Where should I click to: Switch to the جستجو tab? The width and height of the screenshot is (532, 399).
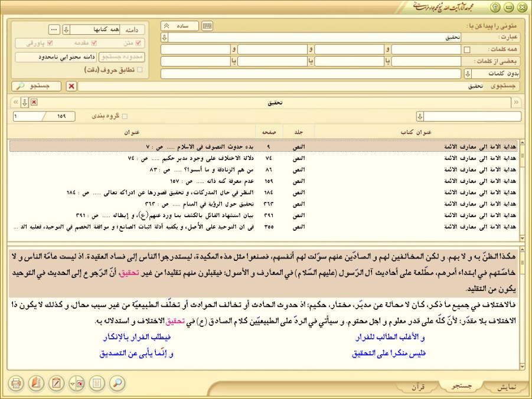(x=462, y=386)
